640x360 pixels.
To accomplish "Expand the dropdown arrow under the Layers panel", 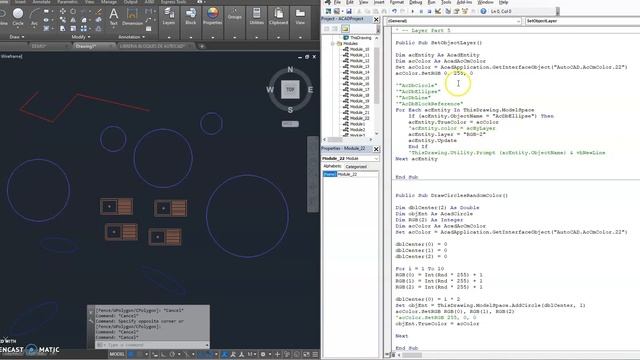I will click(169, 38).
